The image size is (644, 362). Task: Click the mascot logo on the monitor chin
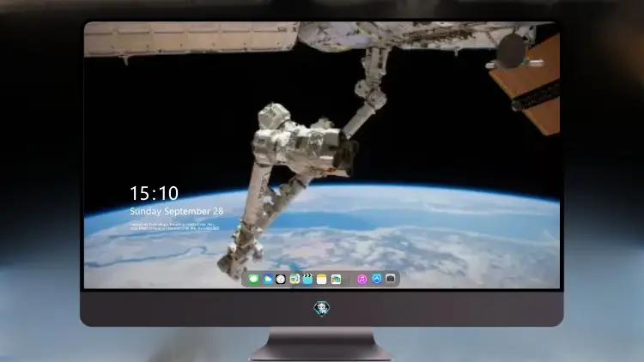pyautogui.click(x=322, y=308)
